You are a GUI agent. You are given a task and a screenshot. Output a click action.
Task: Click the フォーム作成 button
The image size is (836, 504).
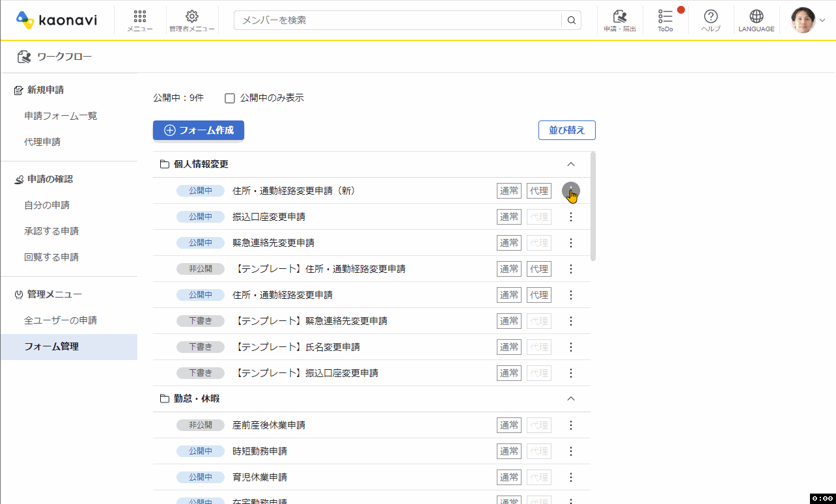pos(199,130)
